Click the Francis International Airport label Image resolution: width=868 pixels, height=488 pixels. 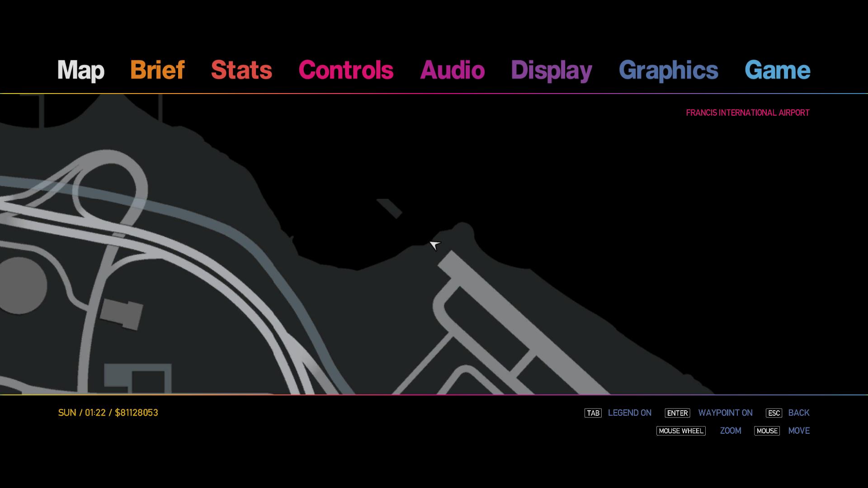point(748,113)
